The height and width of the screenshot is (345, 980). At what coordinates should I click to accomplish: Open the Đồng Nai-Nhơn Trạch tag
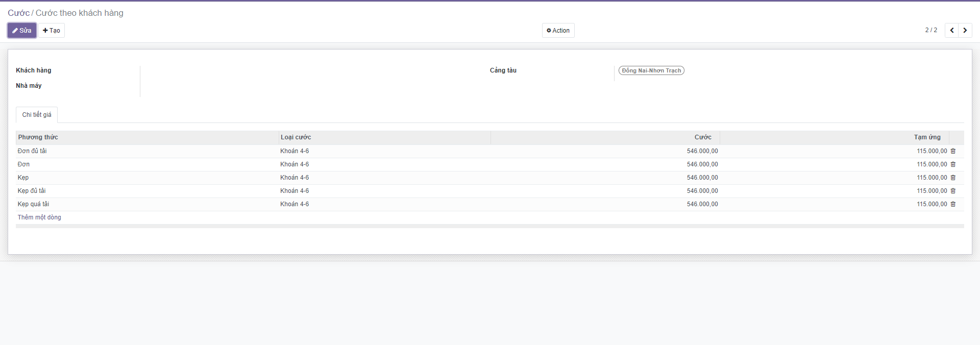(x=651, y=70)
